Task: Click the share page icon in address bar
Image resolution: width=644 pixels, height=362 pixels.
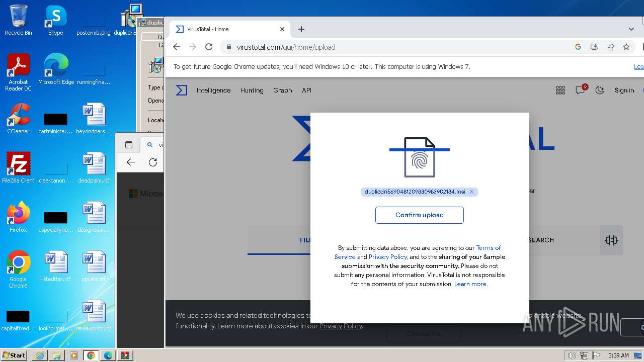Action: pos(610,47)
